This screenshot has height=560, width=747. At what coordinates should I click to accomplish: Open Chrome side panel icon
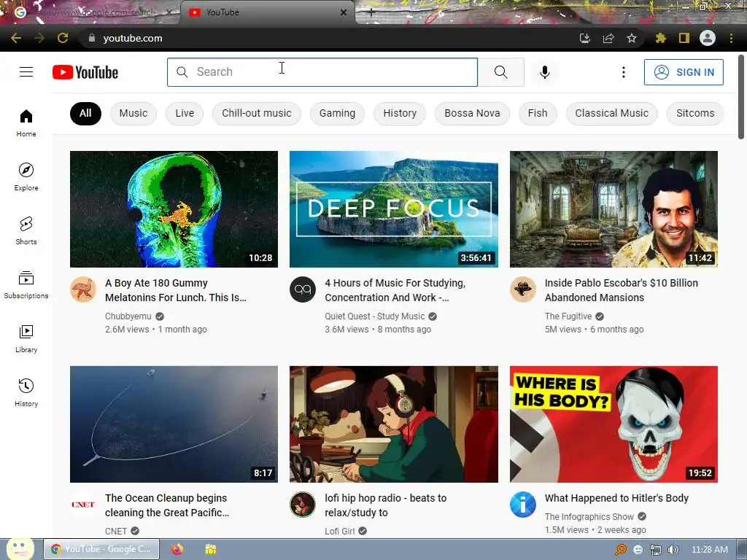pos(684,38)
